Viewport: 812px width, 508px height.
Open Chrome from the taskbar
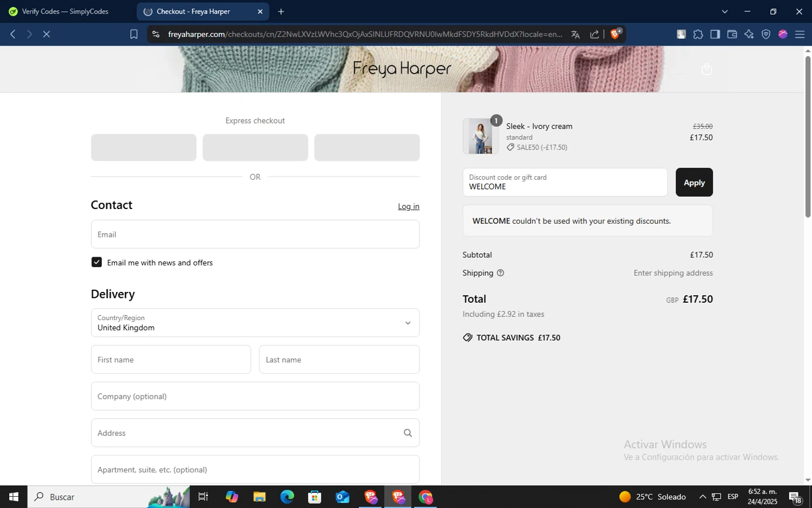(x=426, y=497)
